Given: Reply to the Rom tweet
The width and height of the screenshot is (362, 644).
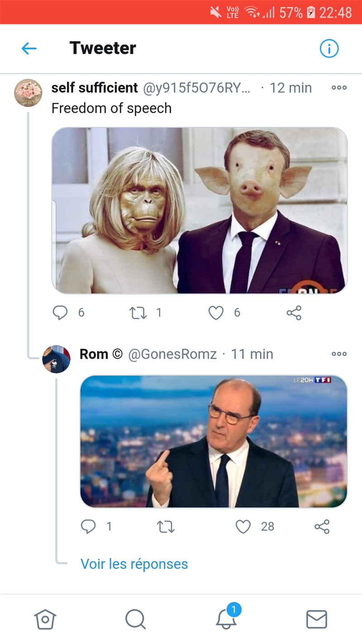Looking at the screenshot, I should [x=88, y=526].
